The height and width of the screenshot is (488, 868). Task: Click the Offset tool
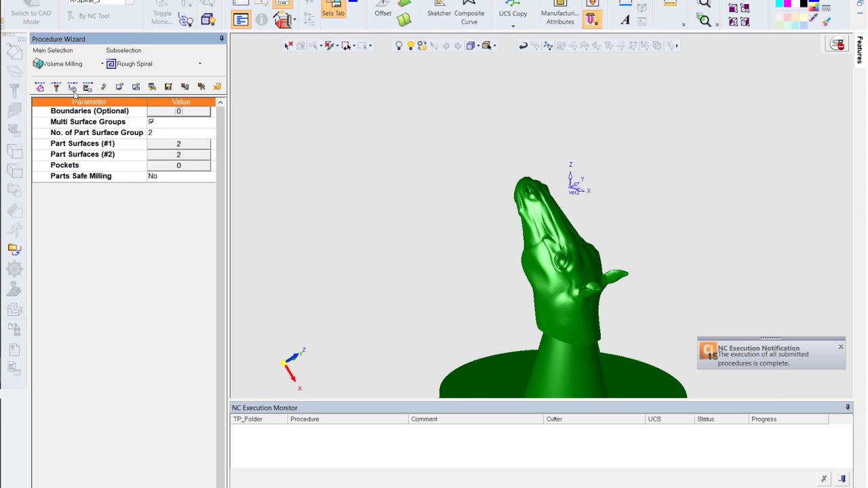pos(383,9)
